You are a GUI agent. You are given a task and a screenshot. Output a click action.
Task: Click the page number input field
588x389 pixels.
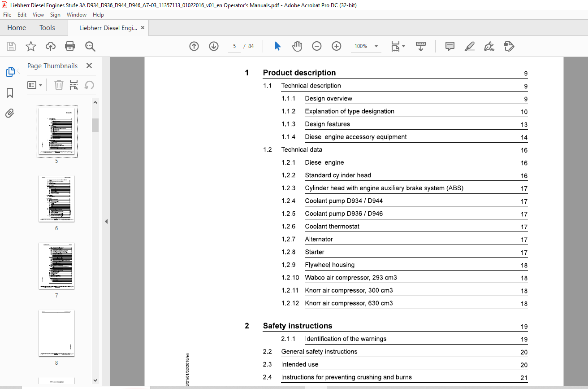pyautogui.click(x=234, y=46)
